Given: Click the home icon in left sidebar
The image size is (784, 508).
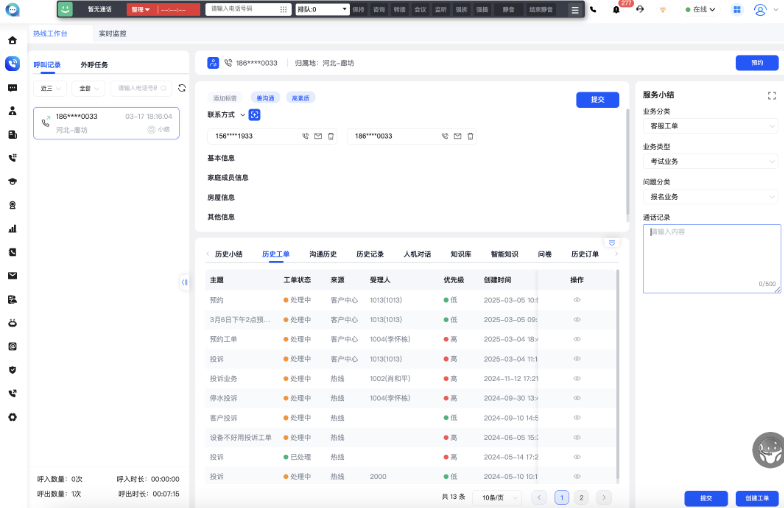Looking at the screenshot, I should tap(13, 41).
